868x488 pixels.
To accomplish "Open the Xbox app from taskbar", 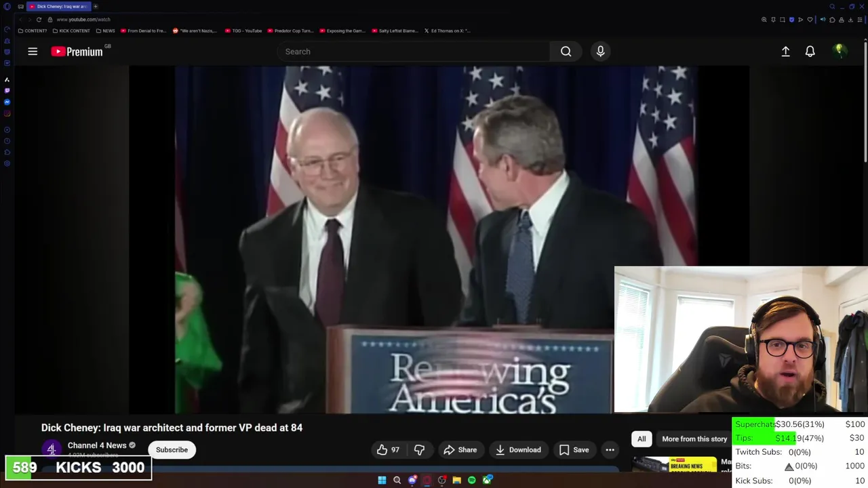I will pos(487,480).
